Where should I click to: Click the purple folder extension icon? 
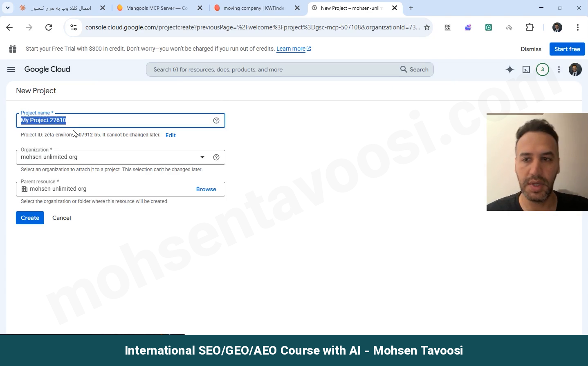click(468, 27)
